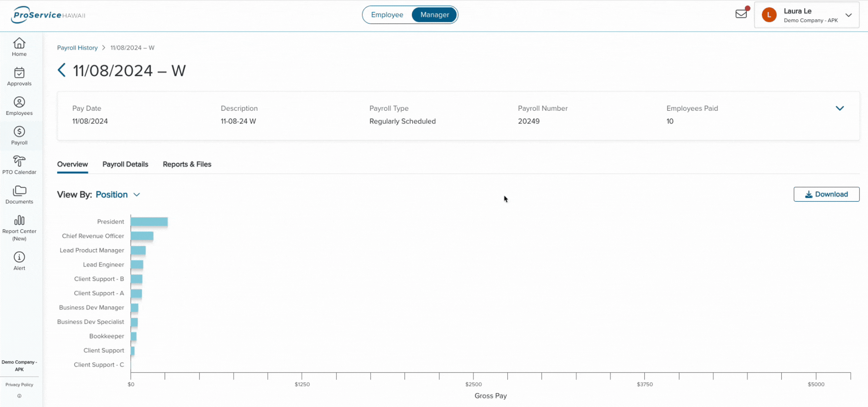
Task: Click the 11/08/2024 – W breadcrumb text
Action: [132, 48]
